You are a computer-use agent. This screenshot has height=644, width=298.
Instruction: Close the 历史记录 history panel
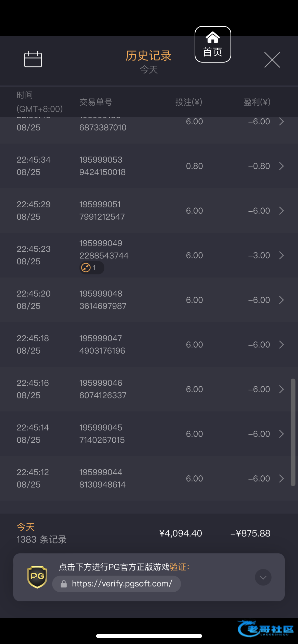click(x=272, y=60)
